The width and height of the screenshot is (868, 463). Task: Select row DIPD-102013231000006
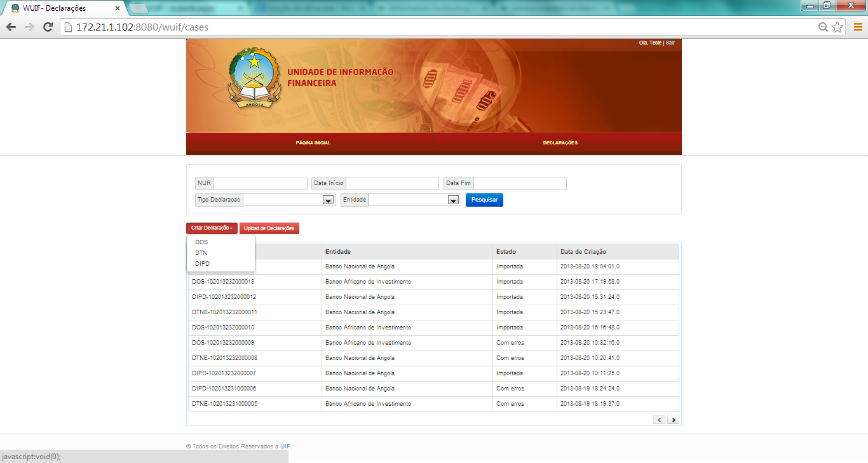(433, 389)
